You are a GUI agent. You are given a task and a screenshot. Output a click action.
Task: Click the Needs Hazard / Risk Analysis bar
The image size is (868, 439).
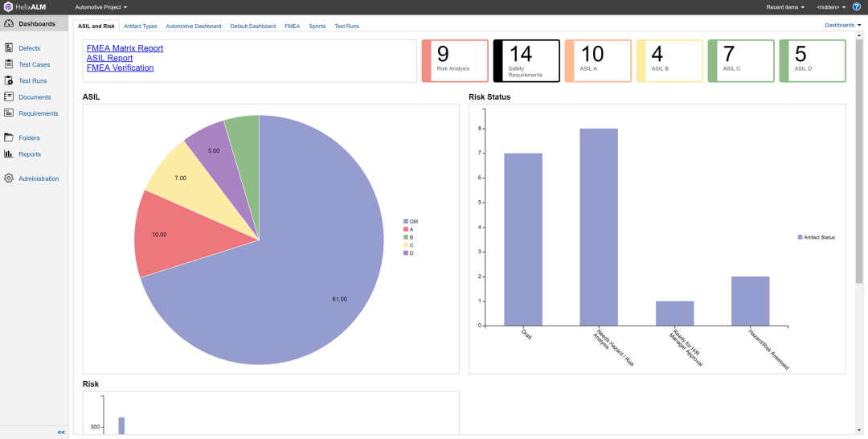[599, 227]
